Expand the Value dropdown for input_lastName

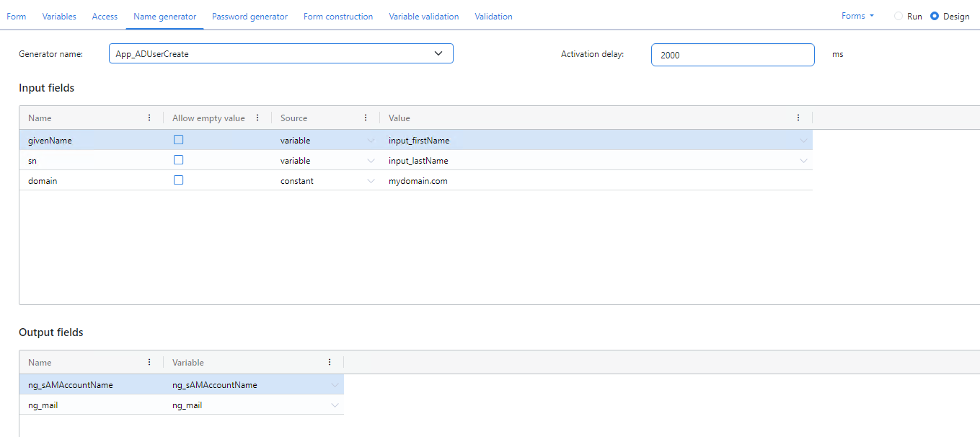click(x=803, y=161)
